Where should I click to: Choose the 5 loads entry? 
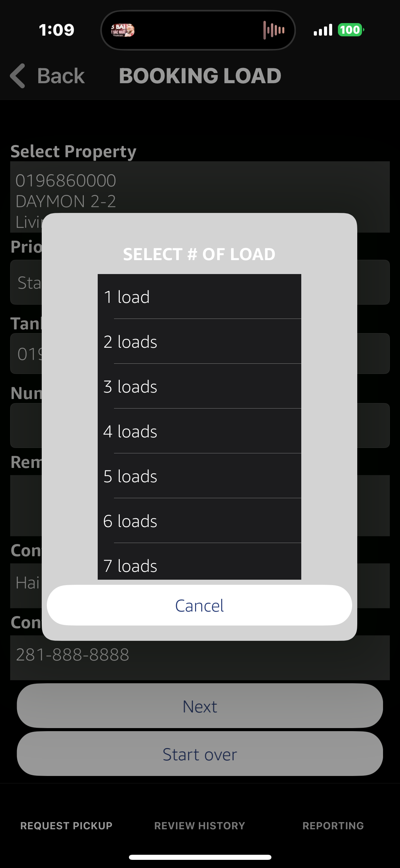pyautogui.click(x=199, y=476)
